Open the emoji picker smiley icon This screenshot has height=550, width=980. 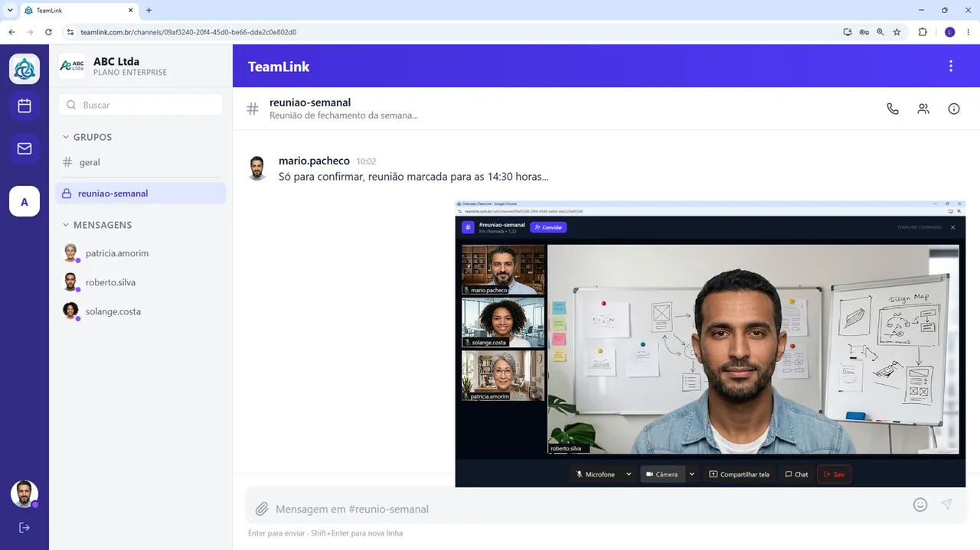click(920, 505)
